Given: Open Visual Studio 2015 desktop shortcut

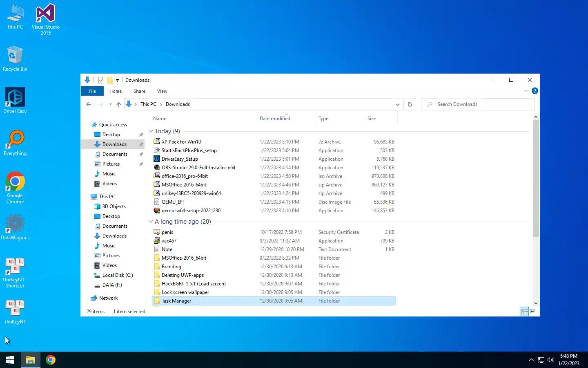Looking at the screenshot, I should pyautogui.click(x=46, y=19).
